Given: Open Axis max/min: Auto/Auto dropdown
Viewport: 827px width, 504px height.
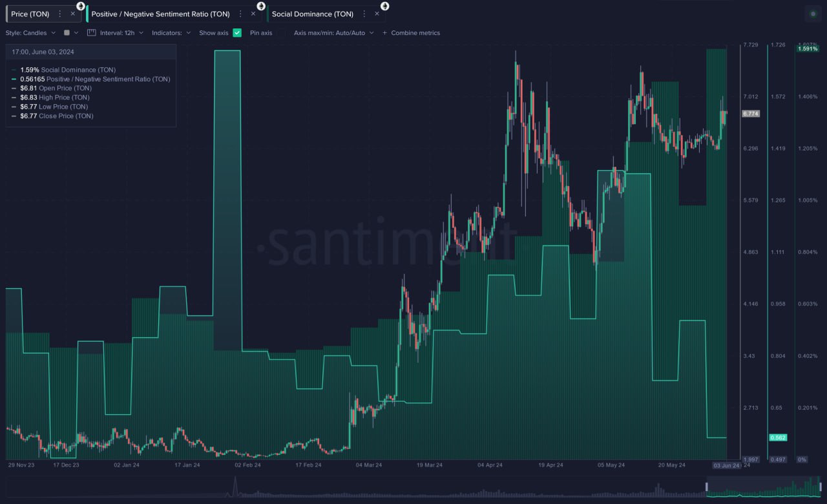Looking at the screenshot, I should tap(333, 32).
